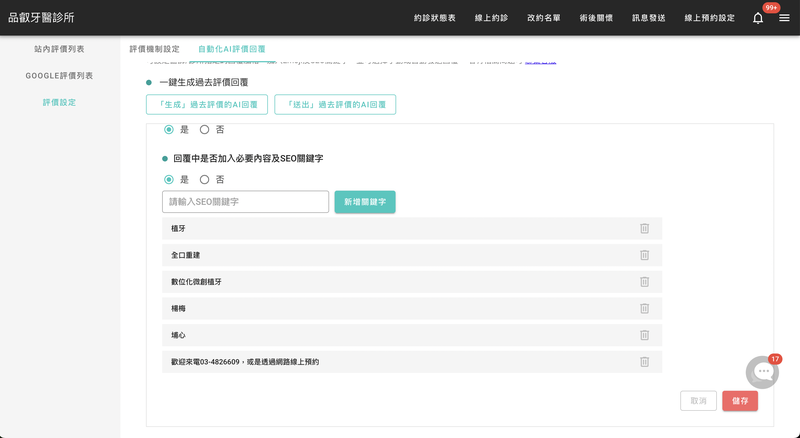Open the 自動化AI評價回覆 tab
The width and height of the screenshot is (800, 438).
coord(231,49)
